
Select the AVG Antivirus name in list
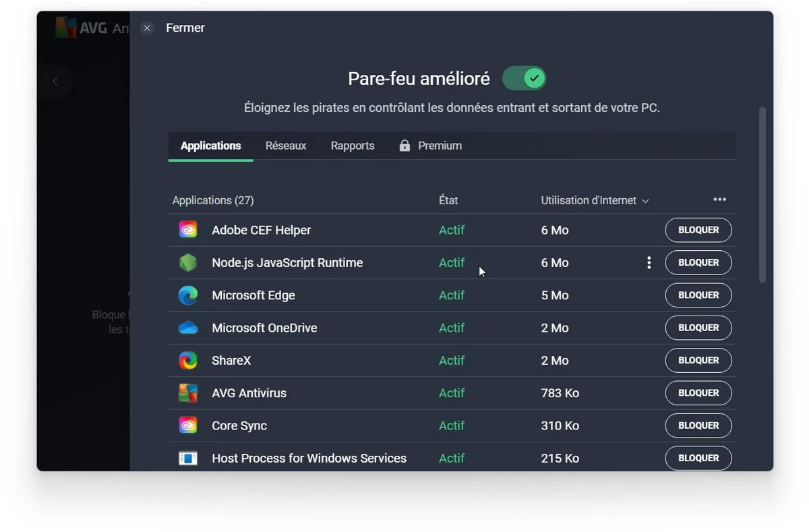click(249, 393)
